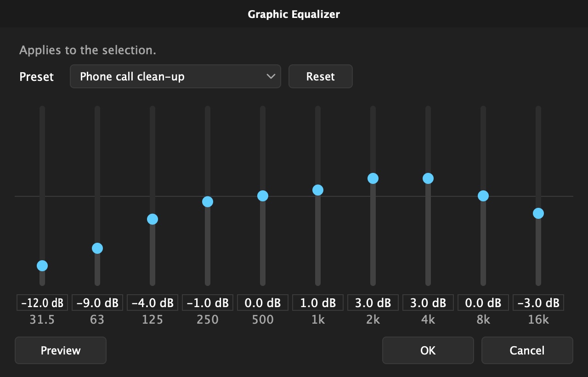Select the 3.0 dB field above 2k
Image resolution: width=588 pixels, height=377 pixels.
[373, 303]
